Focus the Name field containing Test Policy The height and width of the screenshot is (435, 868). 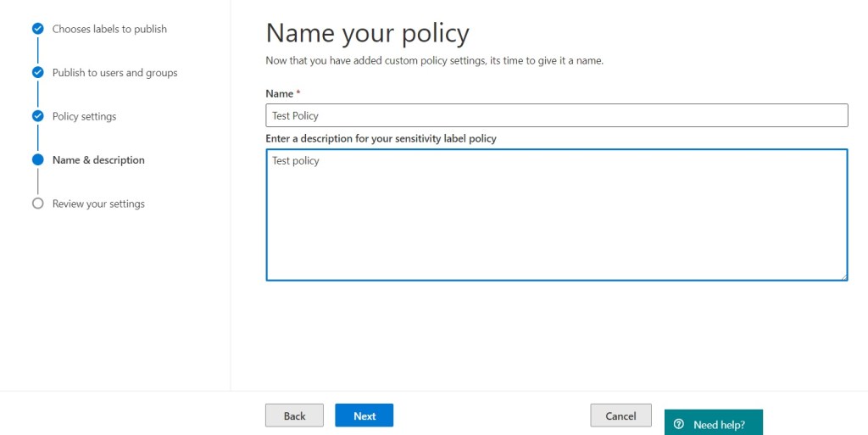[x=556, y=115]
